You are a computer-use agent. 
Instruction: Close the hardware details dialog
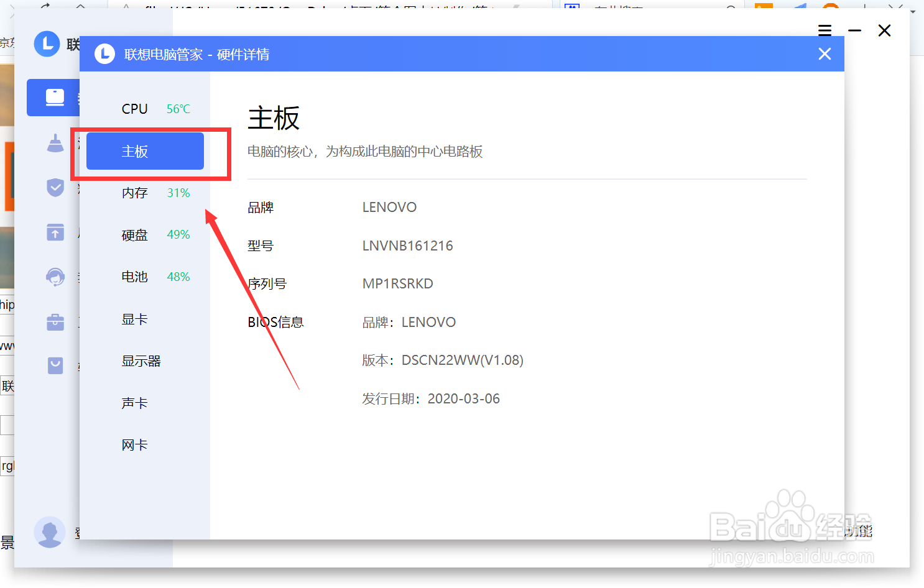[x=825, y=54]
